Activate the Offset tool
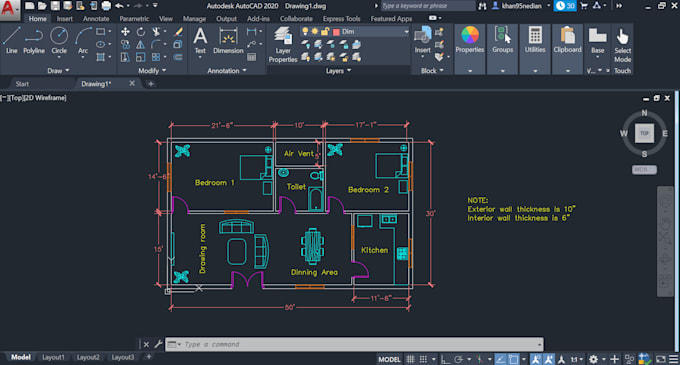Image resolution: width=680 pixels, height=365 pixels. (x=178, y=57)
